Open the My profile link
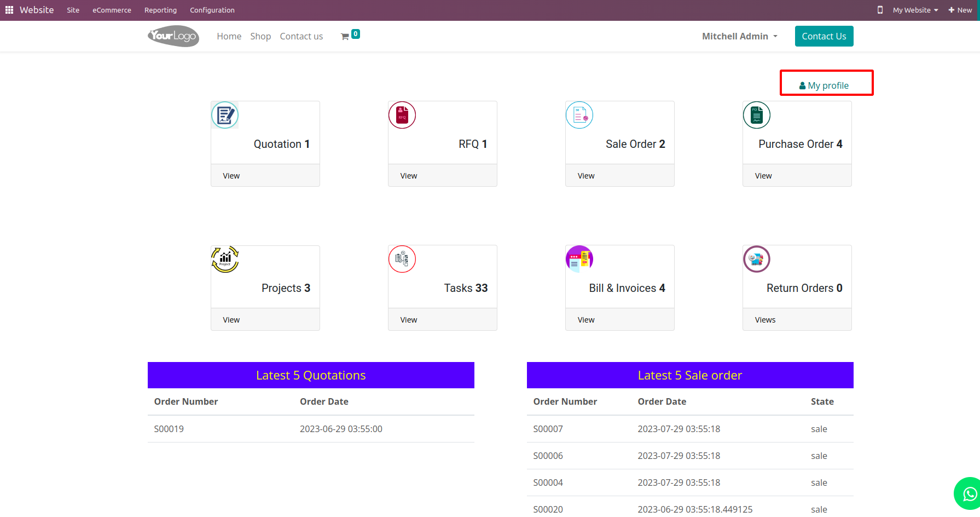Screen dimensions: 980x517 tap(824, 85)
